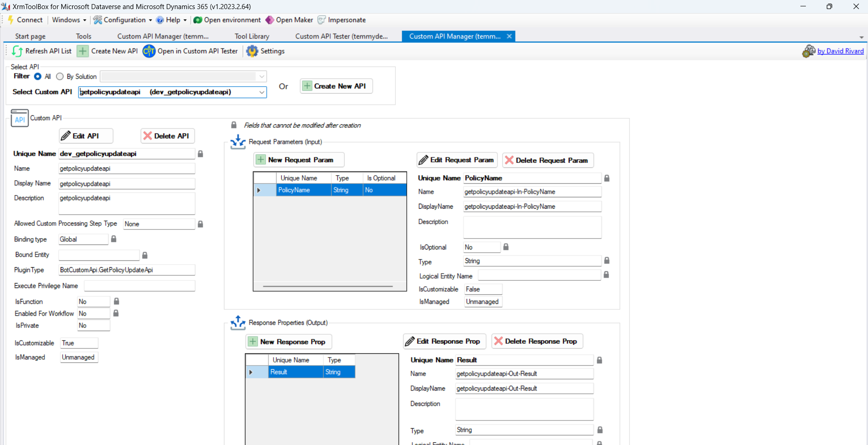Image resolution: width=868 pixels, height=445 pixels.
Task: Open the Settings gear icon
Action: point(252,51)
